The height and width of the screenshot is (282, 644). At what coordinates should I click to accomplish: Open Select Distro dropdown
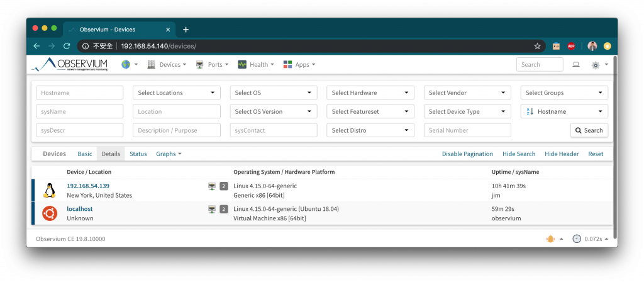[x=370, y=130]
